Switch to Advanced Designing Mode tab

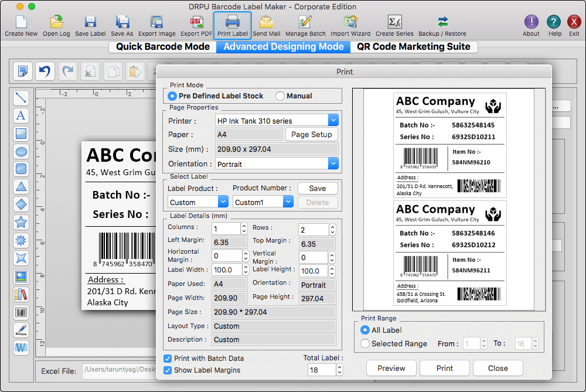(283, 47)
